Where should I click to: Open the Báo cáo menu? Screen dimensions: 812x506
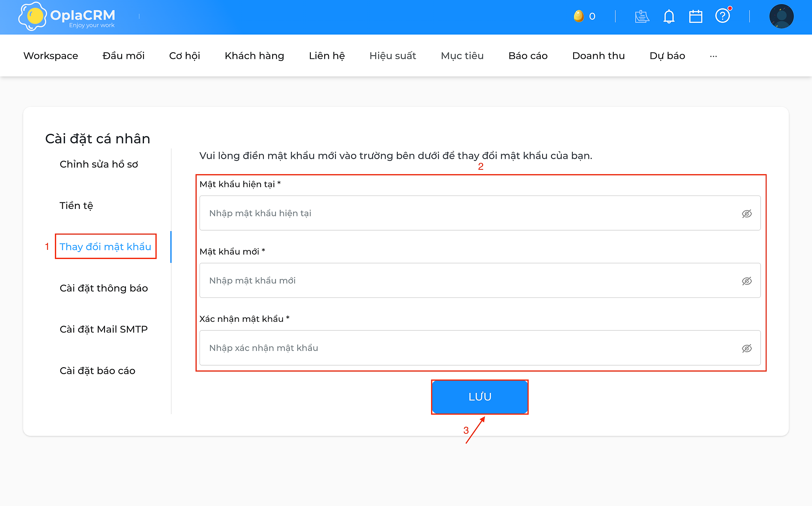click(x=528, y=55)
